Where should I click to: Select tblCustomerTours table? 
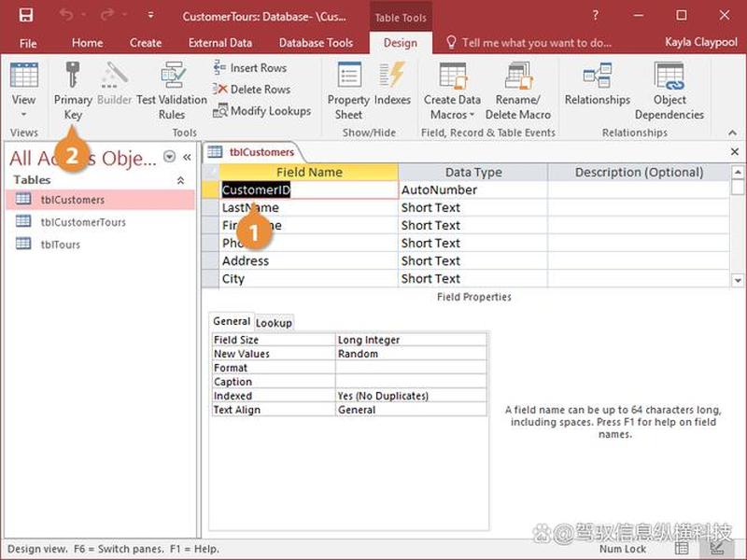101,222
